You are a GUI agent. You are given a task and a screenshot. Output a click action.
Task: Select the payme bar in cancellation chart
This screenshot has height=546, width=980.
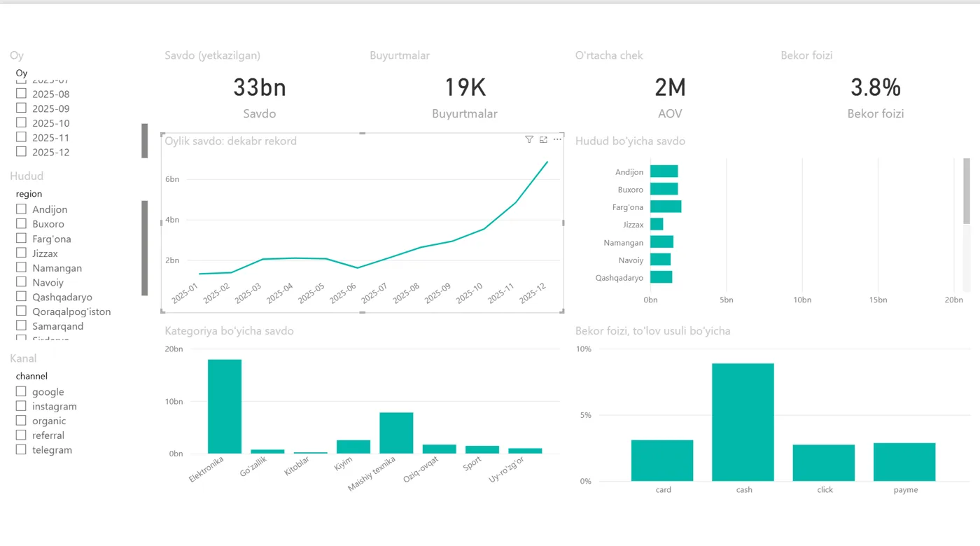click(904, 462)
